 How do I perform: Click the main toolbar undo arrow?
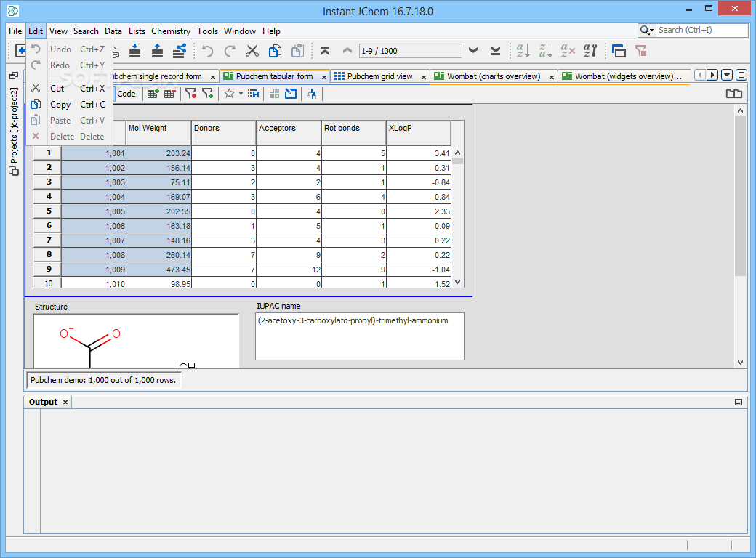click(207, 51)
